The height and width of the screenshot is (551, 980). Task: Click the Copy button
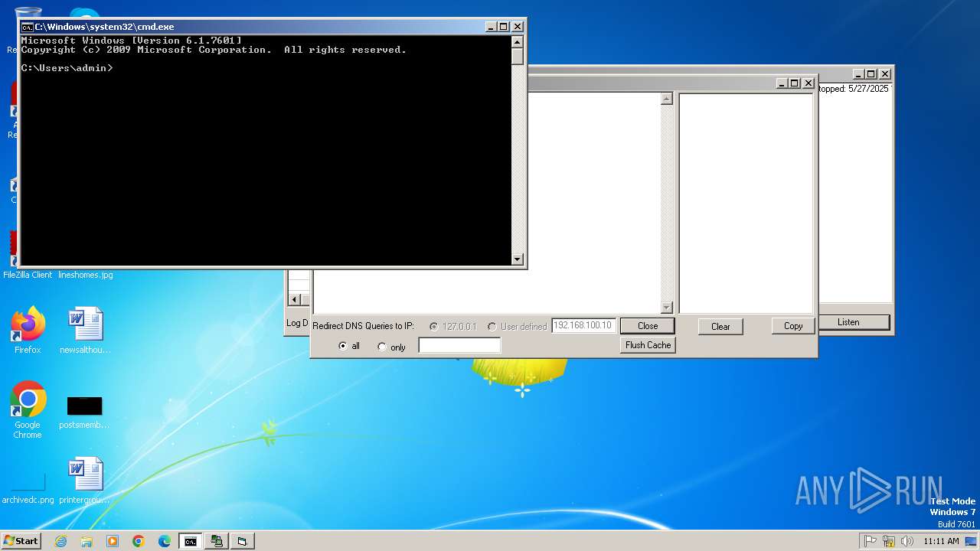(793, 326)
